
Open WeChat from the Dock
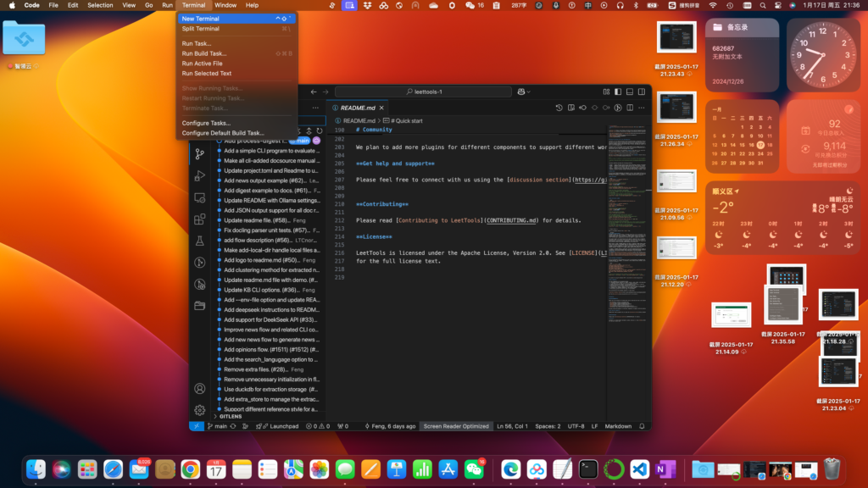(x=474, y=469)
